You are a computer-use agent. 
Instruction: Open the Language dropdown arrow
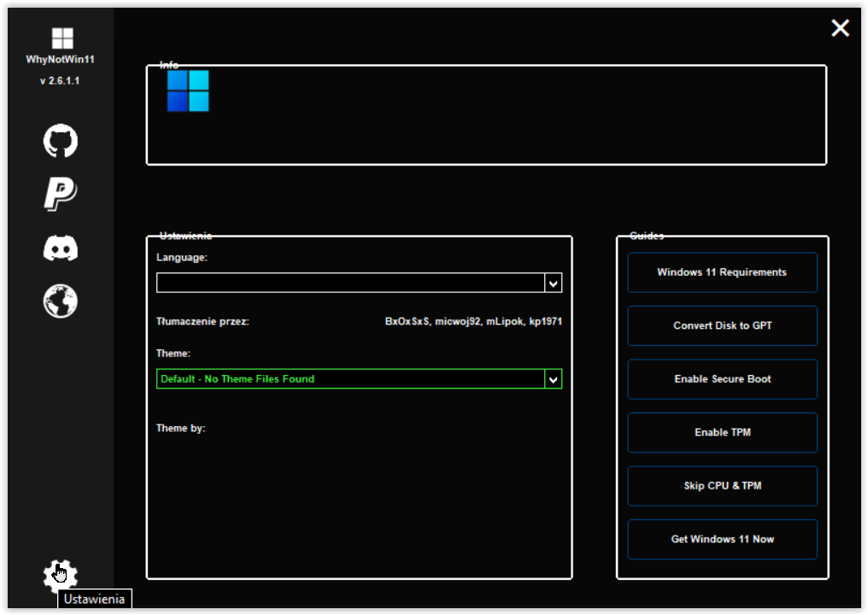pyautogui.click(x=553, y=284)
